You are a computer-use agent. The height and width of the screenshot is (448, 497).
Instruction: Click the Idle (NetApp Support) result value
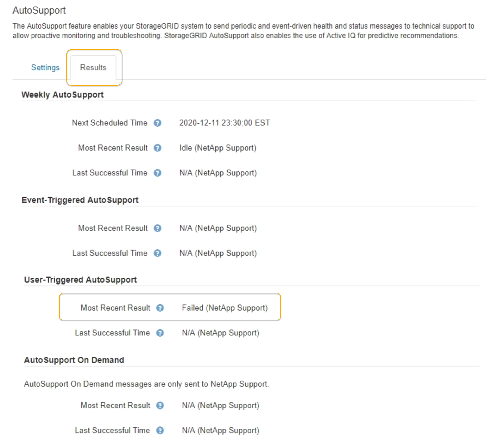[x=218, y=148]
